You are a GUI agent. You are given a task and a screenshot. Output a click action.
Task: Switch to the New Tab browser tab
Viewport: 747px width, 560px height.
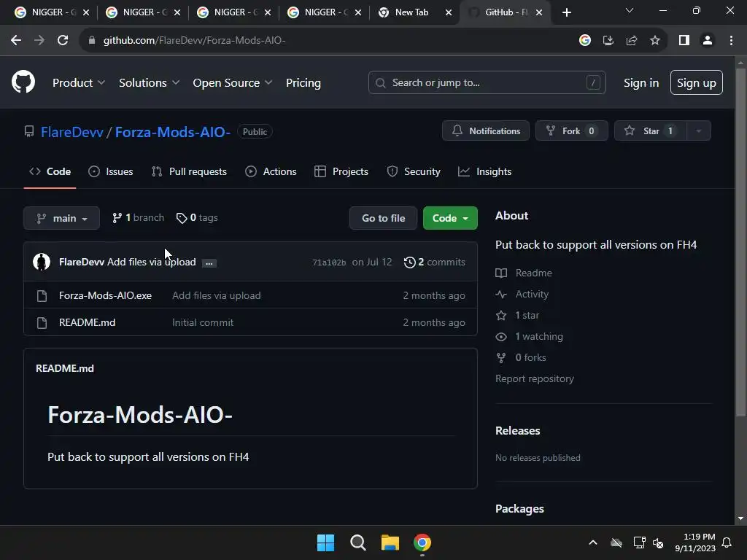(x=411, y=12)
